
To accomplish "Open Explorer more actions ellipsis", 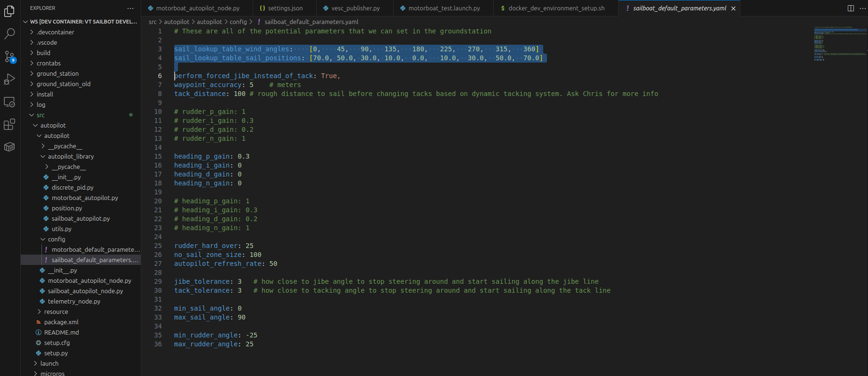I will 130,8.
